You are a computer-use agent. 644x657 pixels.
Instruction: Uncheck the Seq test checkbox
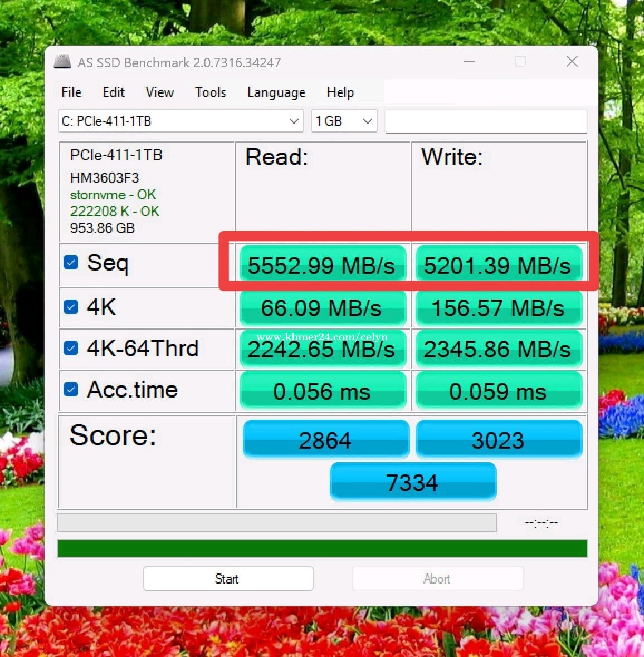click(x=71, y=262)
